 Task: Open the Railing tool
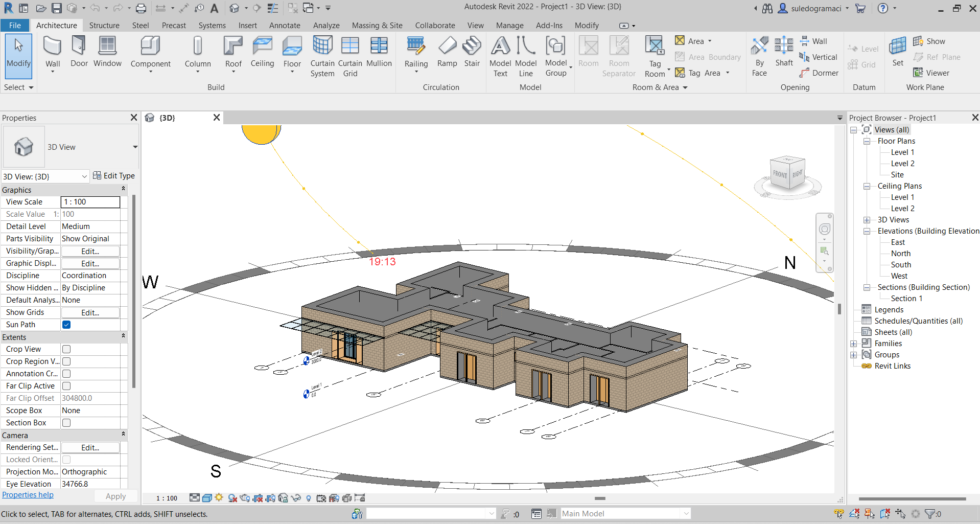click(x=415, y=51)
